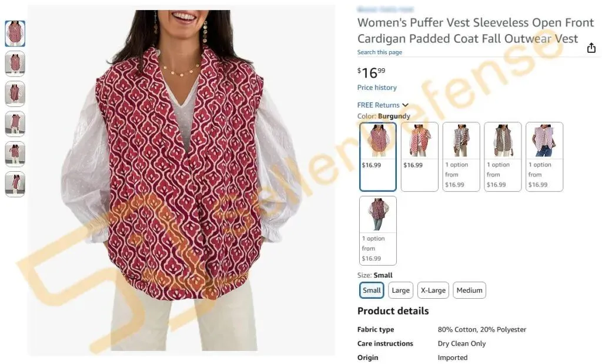Viewport: 602px width, 364px height.
Task: Select the Burgundy color swatch
Action: coord(378,156)
